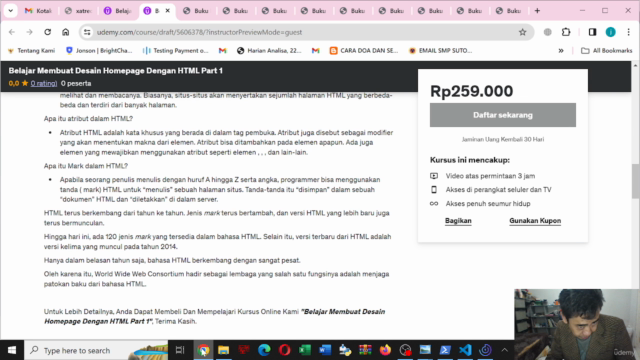Switch to the first Buku tab

[196, 11]
